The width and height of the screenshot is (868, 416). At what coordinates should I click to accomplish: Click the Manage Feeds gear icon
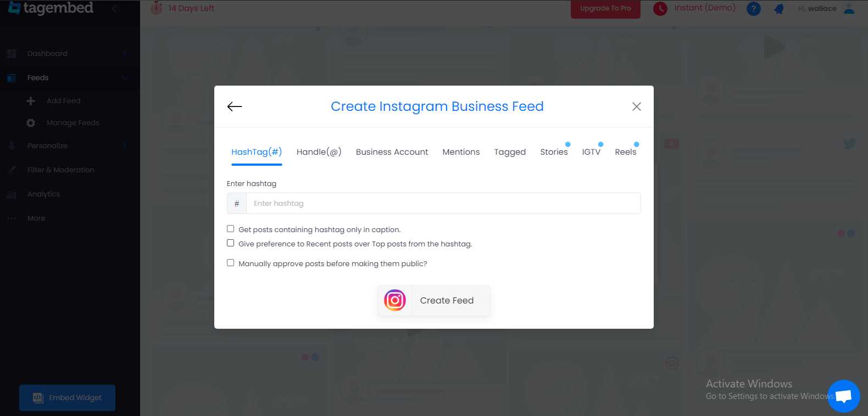pos(31,123)
